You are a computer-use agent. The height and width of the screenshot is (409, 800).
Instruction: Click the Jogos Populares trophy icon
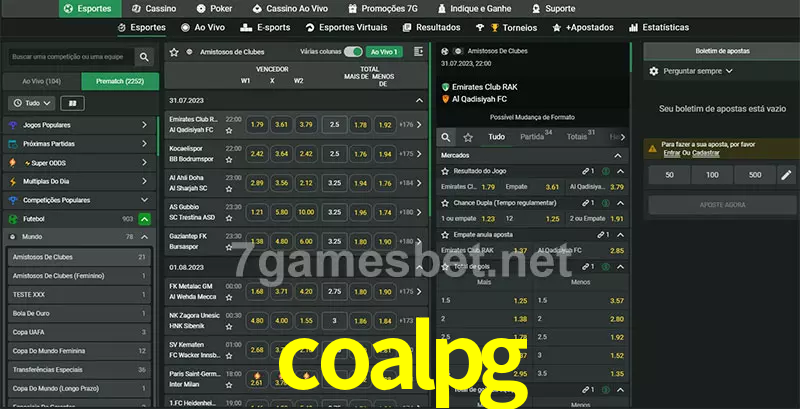tap(13, 125)
